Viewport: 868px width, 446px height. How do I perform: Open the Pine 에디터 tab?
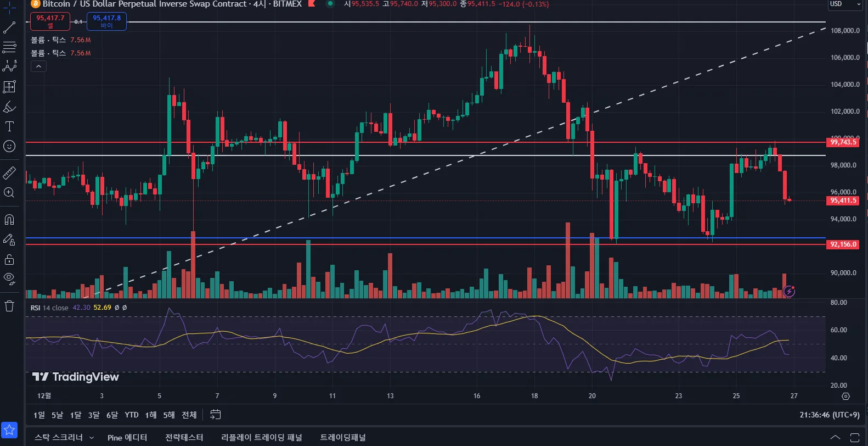(x=127, y=437)
